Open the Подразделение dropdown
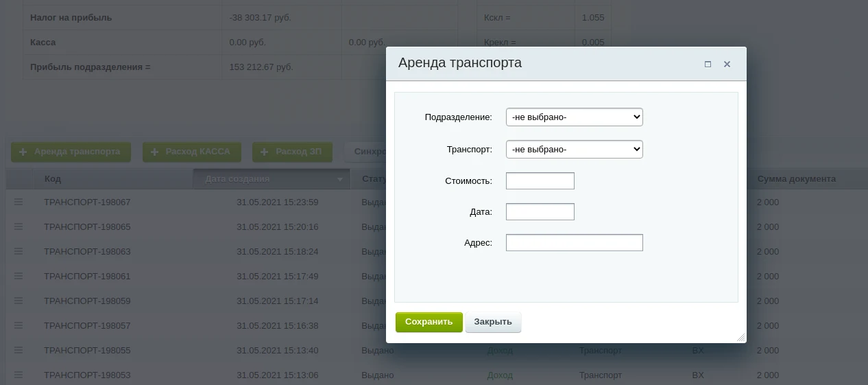Screen dimensions: 868x385 (x=575, y=117)
